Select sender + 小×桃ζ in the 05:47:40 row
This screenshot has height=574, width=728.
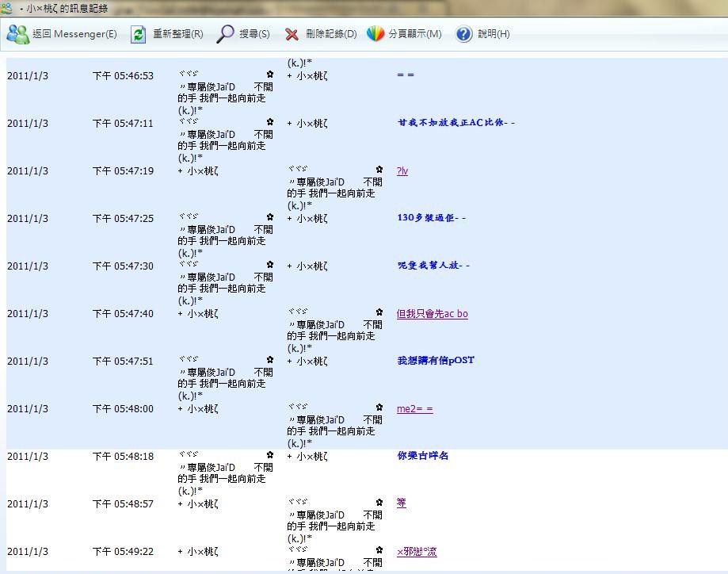coord(198,314)
